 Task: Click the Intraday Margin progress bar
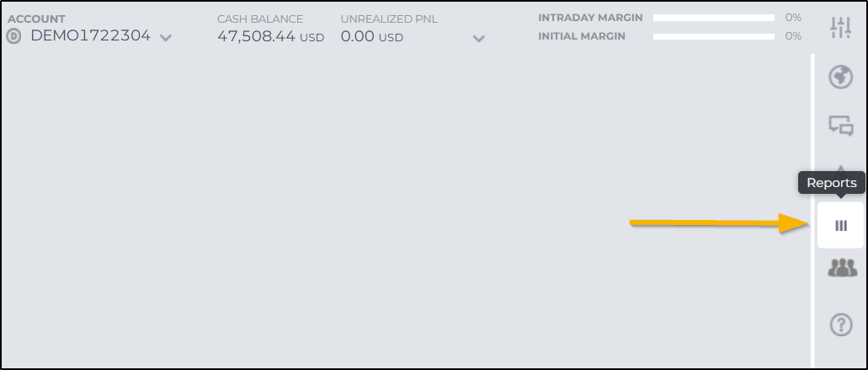714,18
